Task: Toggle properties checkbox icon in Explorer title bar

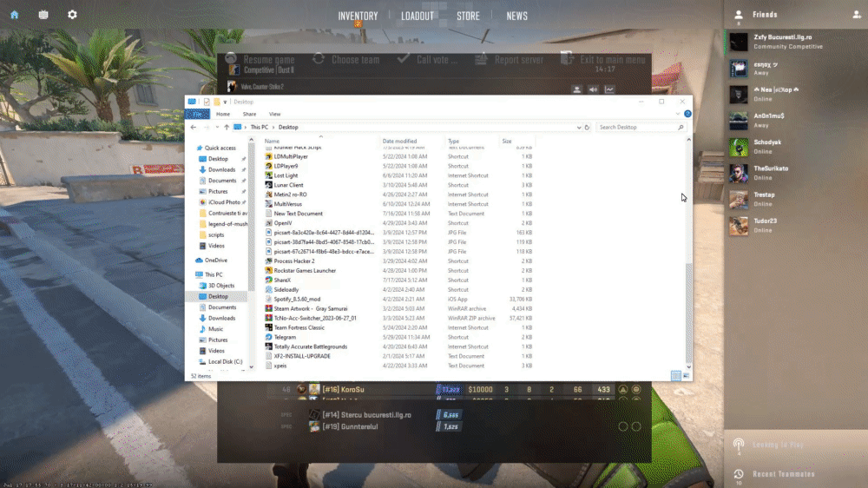Action: 207,102
